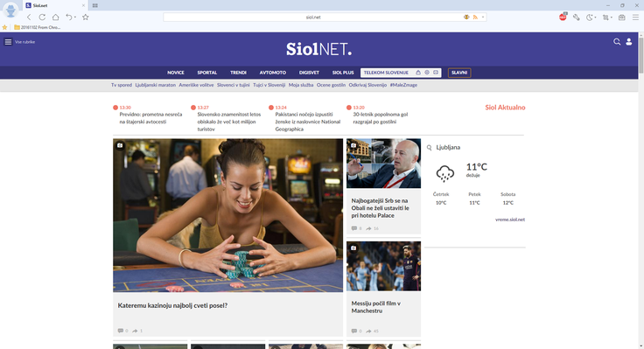
Task: Click the SLAVNI button
Action: coord(459,73)
